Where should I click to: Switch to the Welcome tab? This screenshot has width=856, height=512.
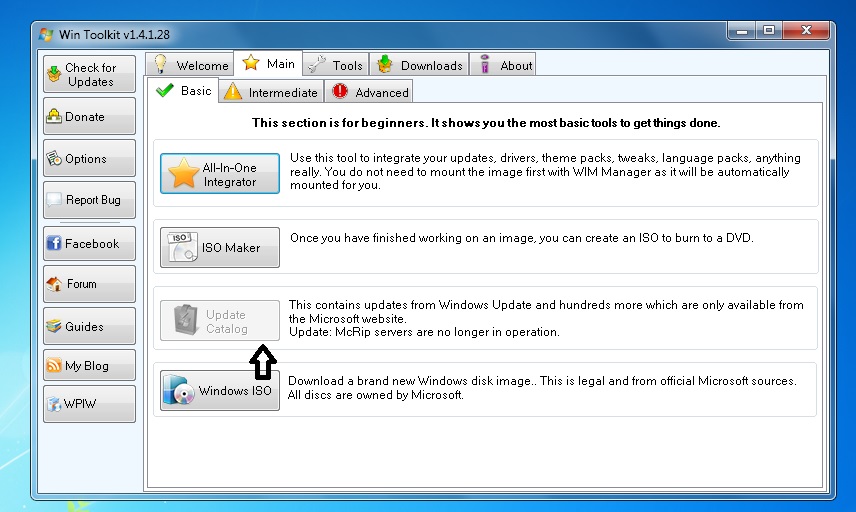(x=190, y=65)
